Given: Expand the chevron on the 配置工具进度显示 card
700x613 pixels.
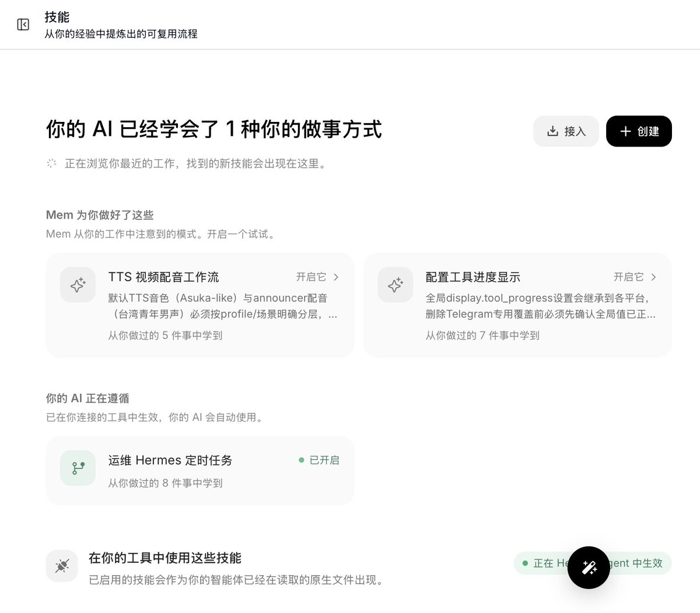Looking at the screenshot, I should (653, 277).
